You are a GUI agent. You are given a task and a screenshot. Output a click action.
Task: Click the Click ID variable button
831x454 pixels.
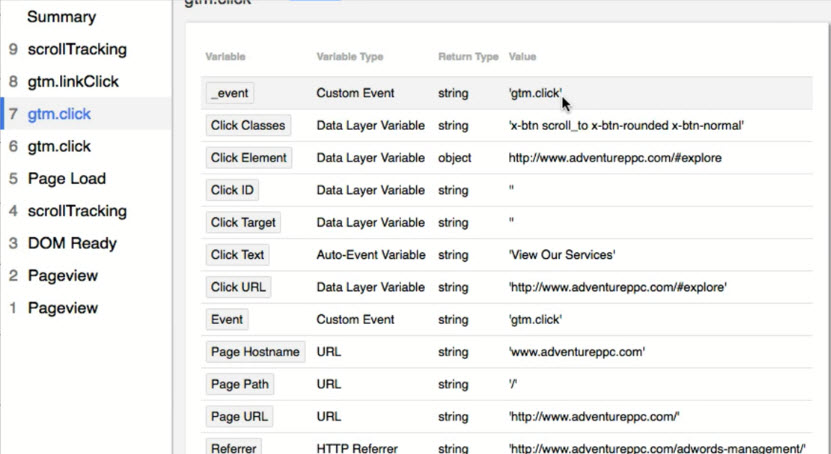(231, 190)
